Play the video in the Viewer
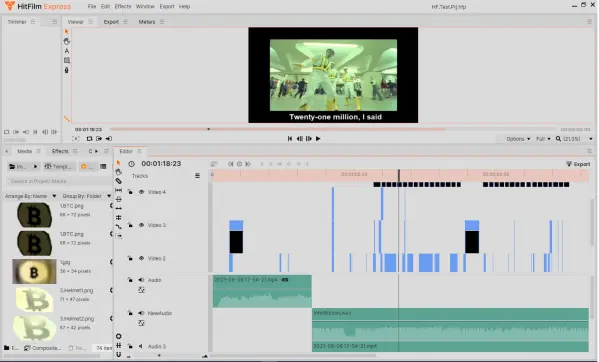 (318, 139)
